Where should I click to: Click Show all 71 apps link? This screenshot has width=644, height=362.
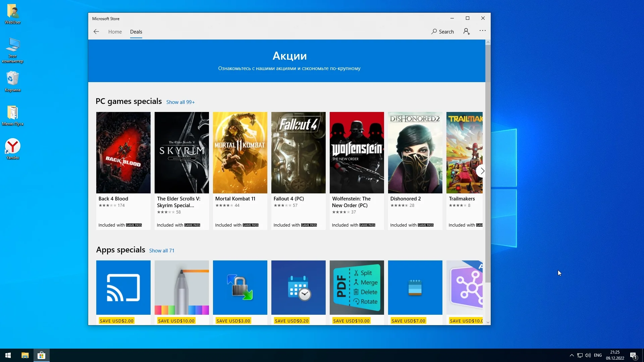pos(161,251)
